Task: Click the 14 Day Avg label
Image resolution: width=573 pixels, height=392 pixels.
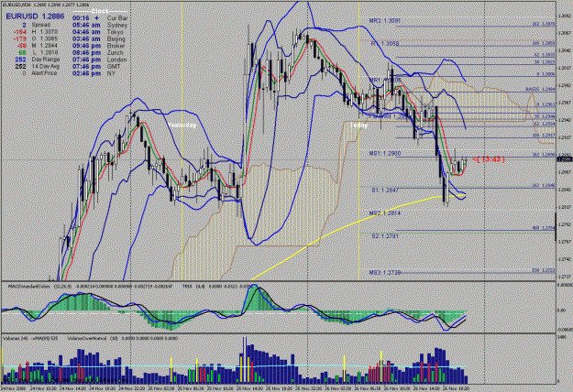Action: [x=46, y=67]
